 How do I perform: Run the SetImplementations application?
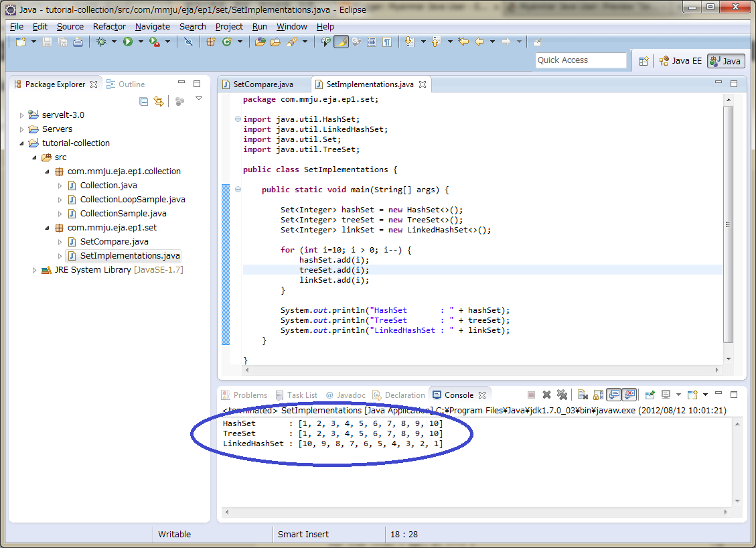(x=127, y=42)
